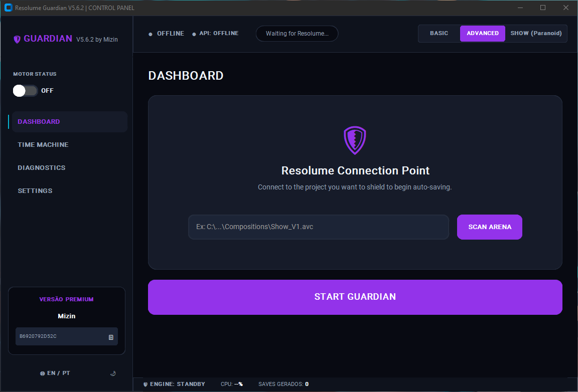This screenshot has width=578, height=392.
Task: Click the Resolume Connection Point heading
Action: tap(355, 170)
